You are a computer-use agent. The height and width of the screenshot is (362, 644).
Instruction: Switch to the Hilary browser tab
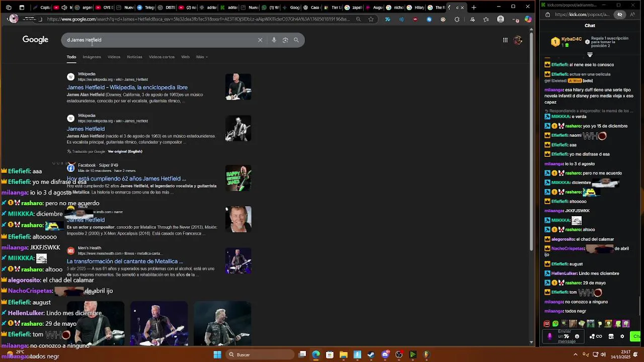tap(416, 7)
